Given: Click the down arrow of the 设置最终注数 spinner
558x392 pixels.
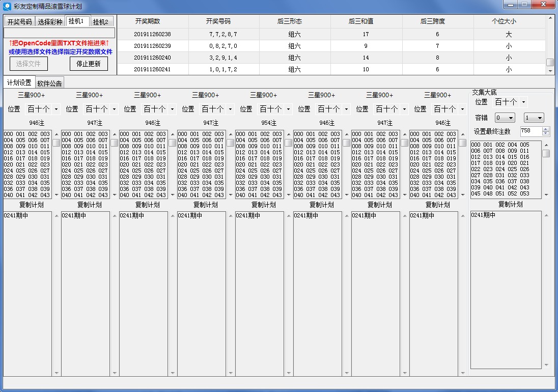Looking at the screenshot, I should (546, 134).
